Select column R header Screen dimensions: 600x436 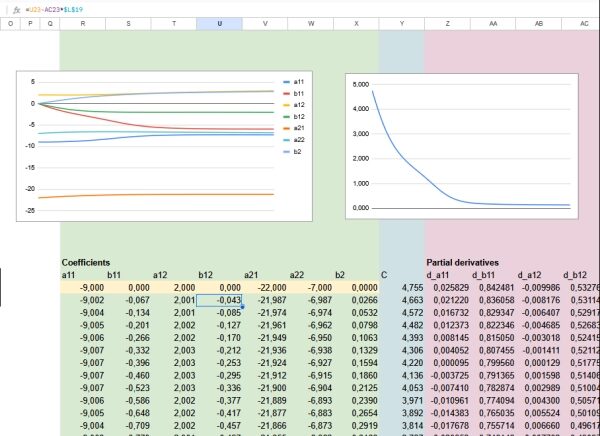[x=82, y=22]
